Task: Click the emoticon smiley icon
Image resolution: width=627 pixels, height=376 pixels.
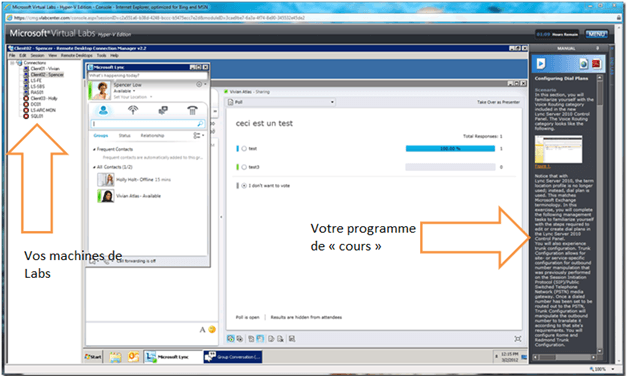Action: point(212,329)
